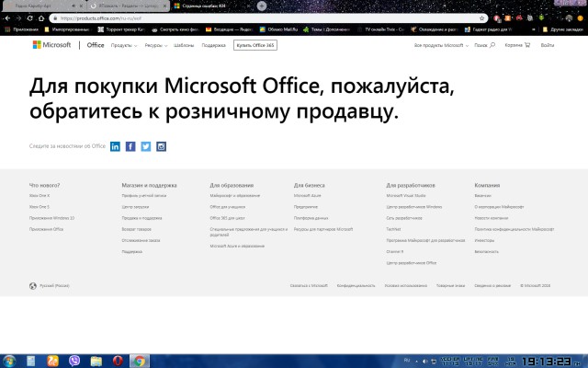Open the Приложения Office footer link
Viewport: 588px width, 368px height.
(46, 229)
